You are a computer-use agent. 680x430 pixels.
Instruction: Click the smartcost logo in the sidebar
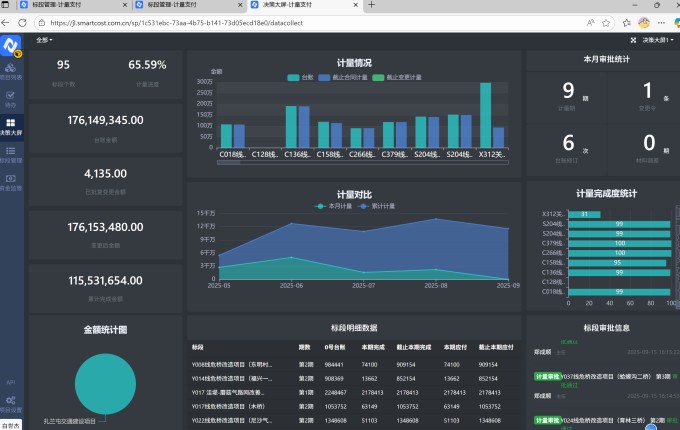click(11, 44)
